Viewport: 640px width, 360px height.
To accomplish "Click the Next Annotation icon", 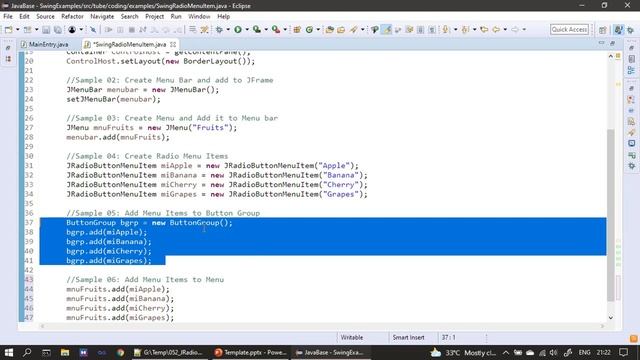I will pyautogui.click(x=446, y=30).
